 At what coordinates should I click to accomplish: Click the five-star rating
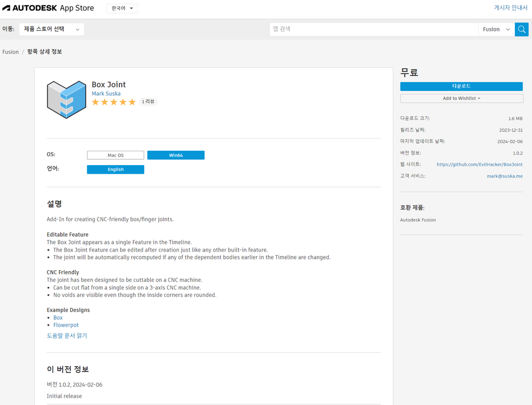(113, 102)
